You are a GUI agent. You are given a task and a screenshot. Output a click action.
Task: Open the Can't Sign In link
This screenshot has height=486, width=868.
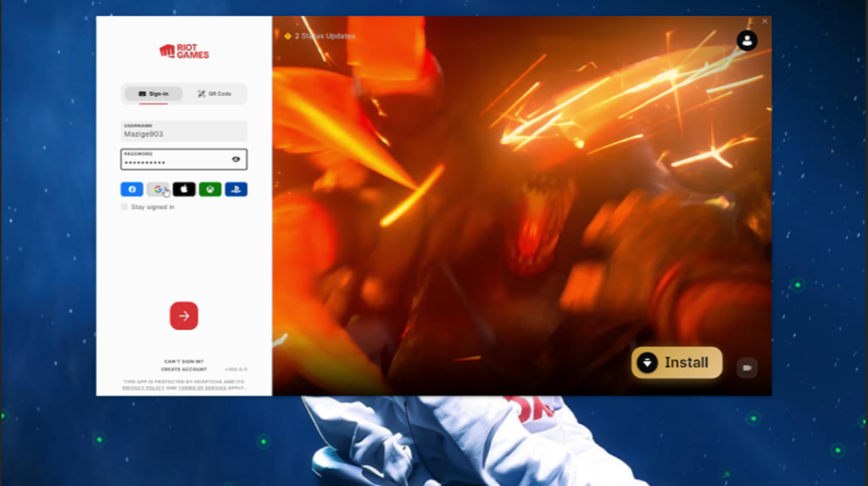pyautogui.click(x=184, y=361)
